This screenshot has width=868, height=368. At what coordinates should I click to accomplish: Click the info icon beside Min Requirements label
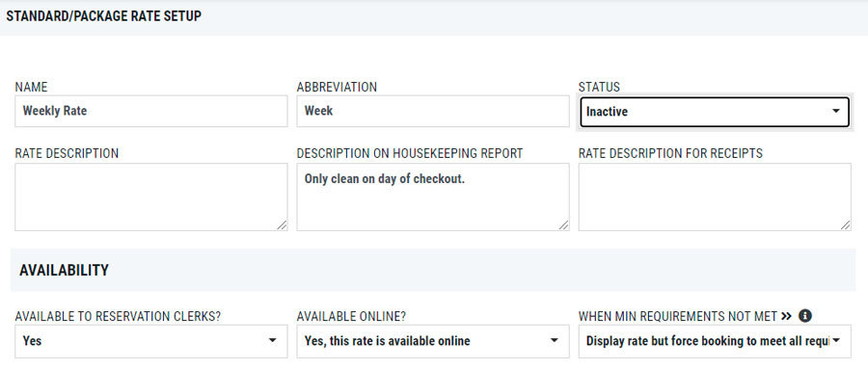[805, 316]
